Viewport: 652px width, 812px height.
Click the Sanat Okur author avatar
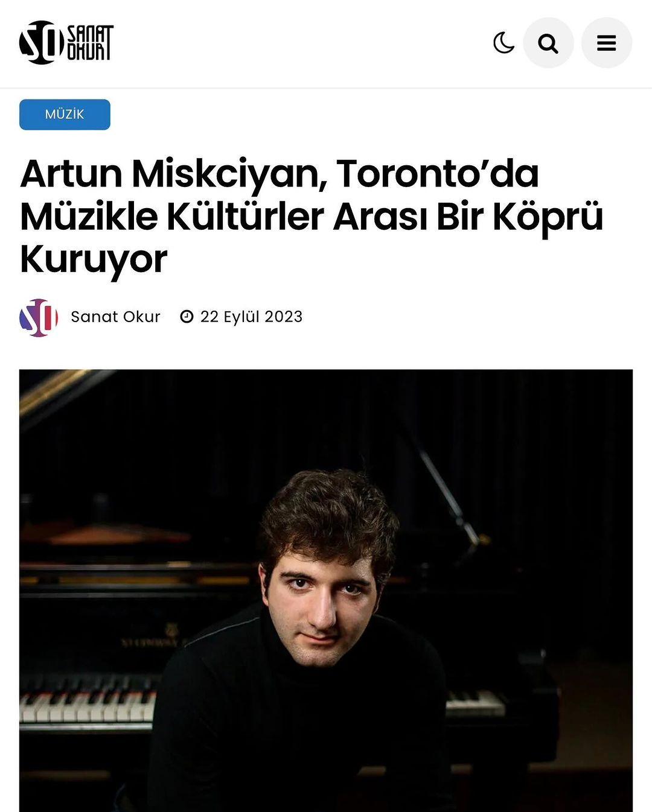click(x=39, y=317)
